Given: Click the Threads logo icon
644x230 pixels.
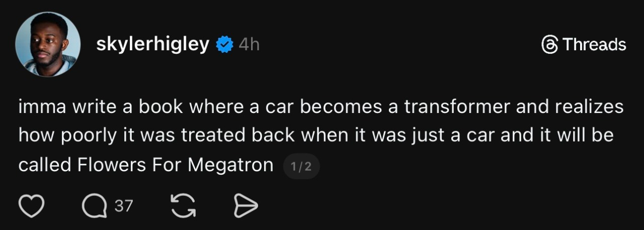Looking at the screenshot, I should tap(549, 45).
